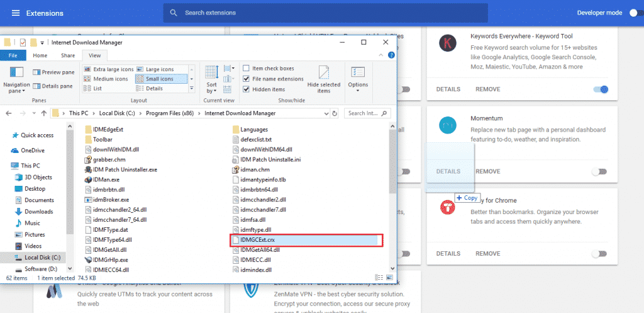Open the Explorer help icon

[x=391, y=55]
